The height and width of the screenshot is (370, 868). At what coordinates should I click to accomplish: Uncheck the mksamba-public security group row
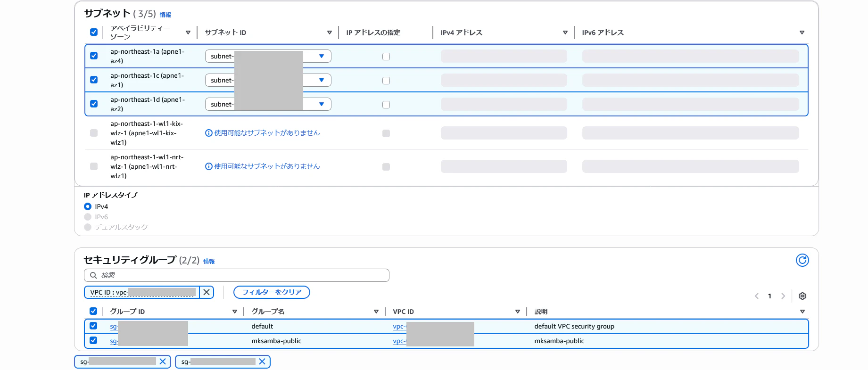click(x=93, y=340)
